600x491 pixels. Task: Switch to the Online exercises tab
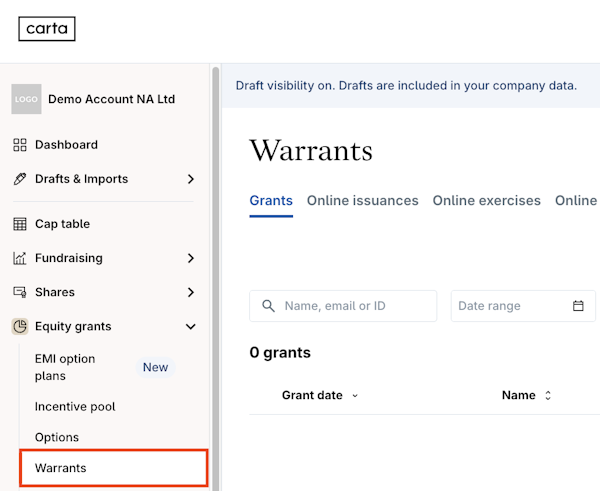[486, 201]
